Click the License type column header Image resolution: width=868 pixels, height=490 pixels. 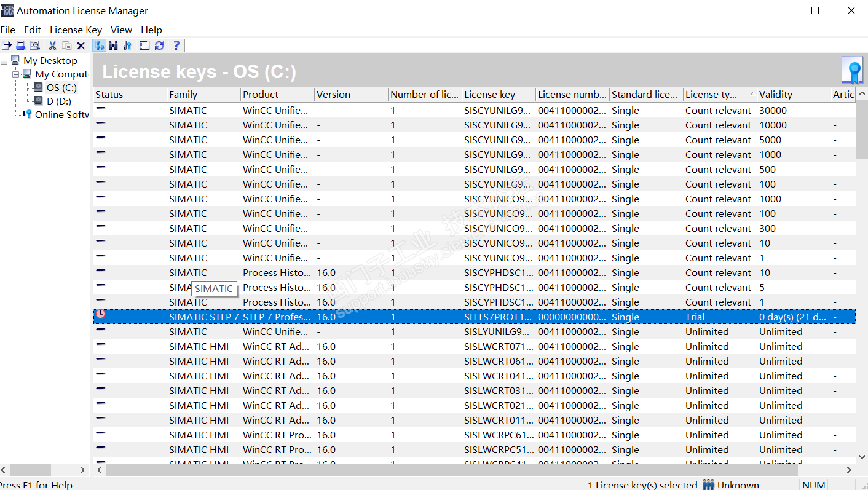(720, 94)
